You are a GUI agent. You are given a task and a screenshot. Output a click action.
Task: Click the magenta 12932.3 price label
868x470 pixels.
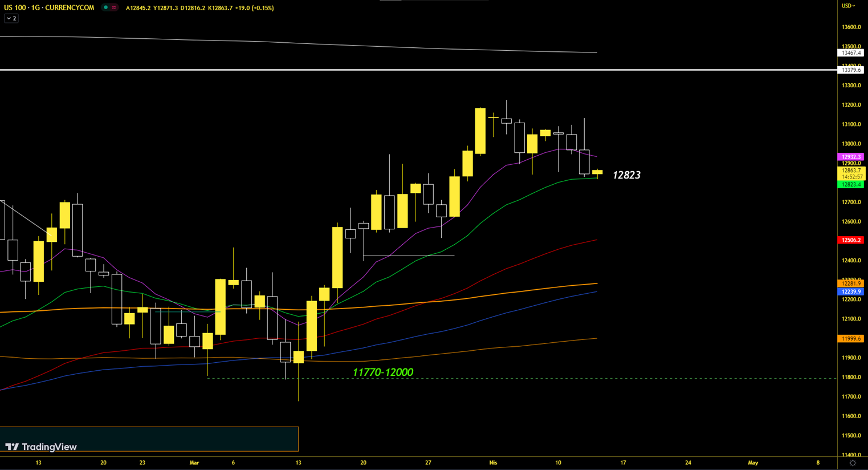tap(851, 157)
